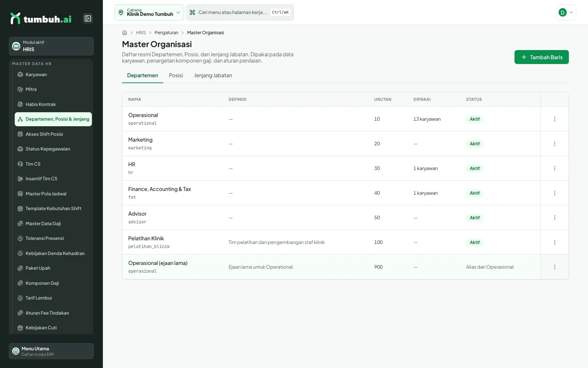Open the Mitra sidebar item

(x=53, y=89)
